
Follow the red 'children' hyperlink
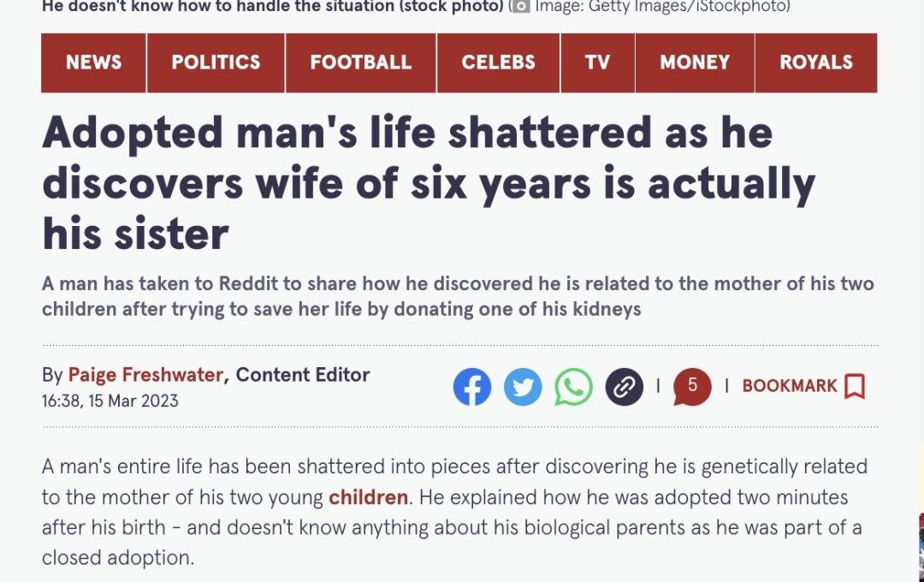pos(368,497)
